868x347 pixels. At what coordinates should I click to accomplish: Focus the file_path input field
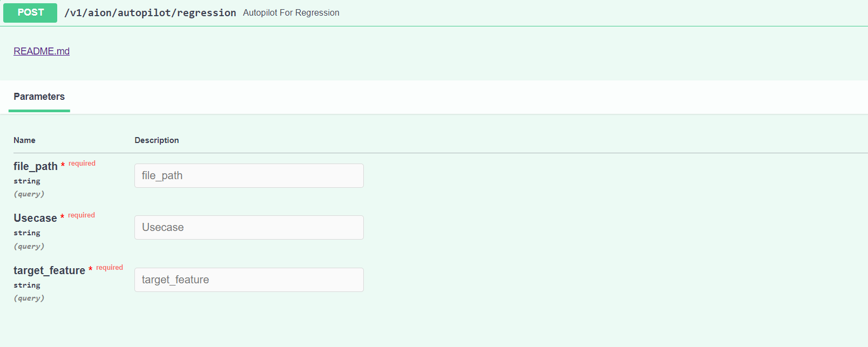tap(249, 176)
